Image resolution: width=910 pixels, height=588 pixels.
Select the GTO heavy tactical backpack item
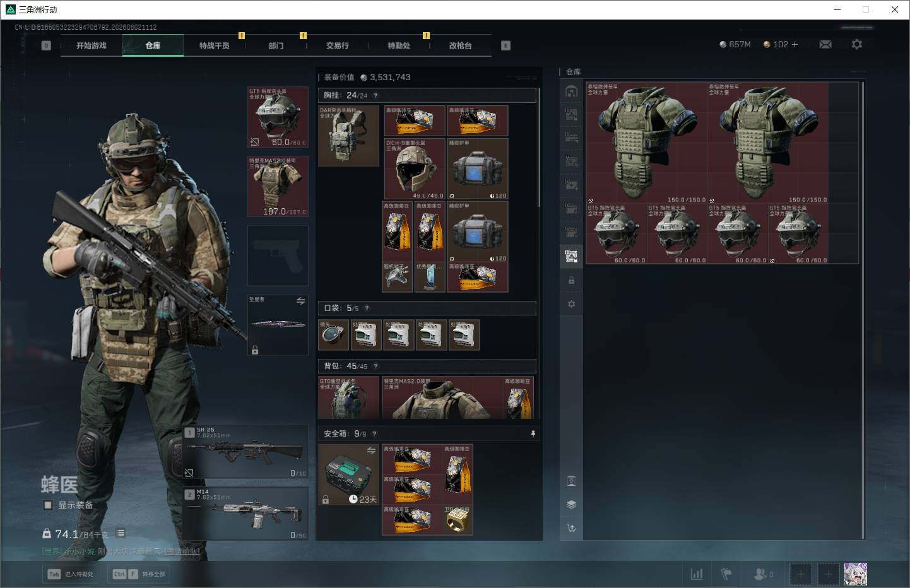(348, 397)
